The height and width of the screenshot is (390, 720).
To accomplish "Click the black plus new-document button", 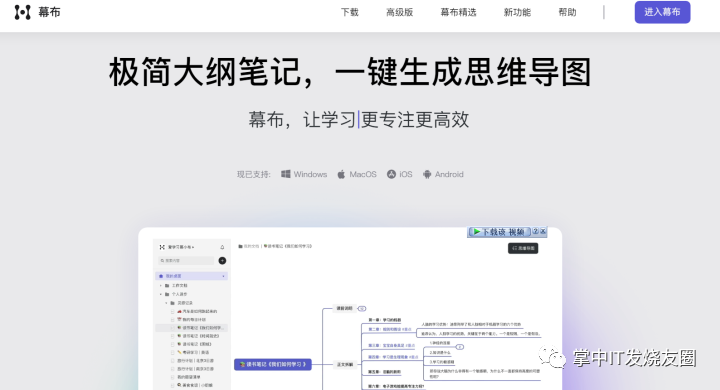I will pos(222,260).
